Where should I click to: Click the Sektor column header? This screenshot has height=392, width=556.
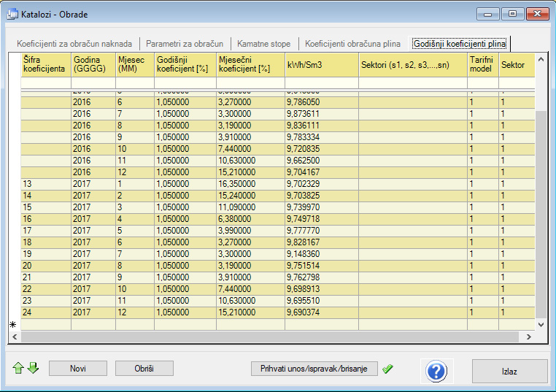point(517,64)
